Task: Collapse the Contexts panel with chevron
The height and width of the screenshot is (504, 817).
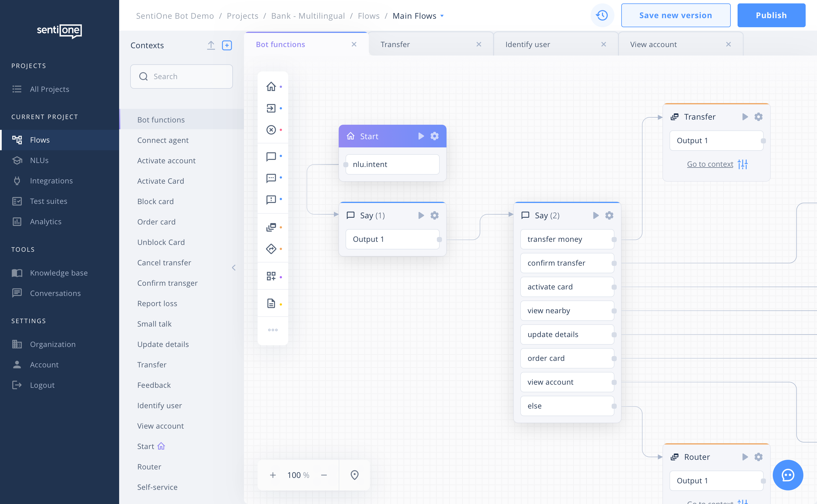Action: [233, 268]
